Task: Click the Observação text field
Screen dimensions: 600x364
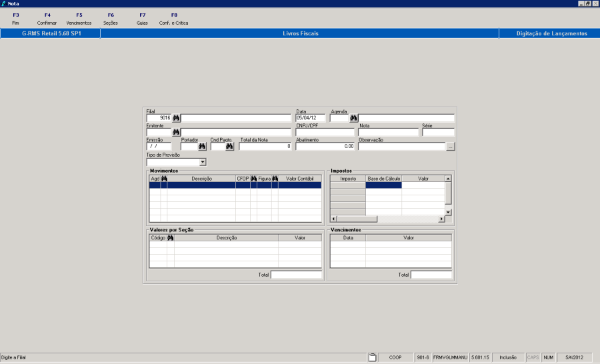Action: coord(402,146)
